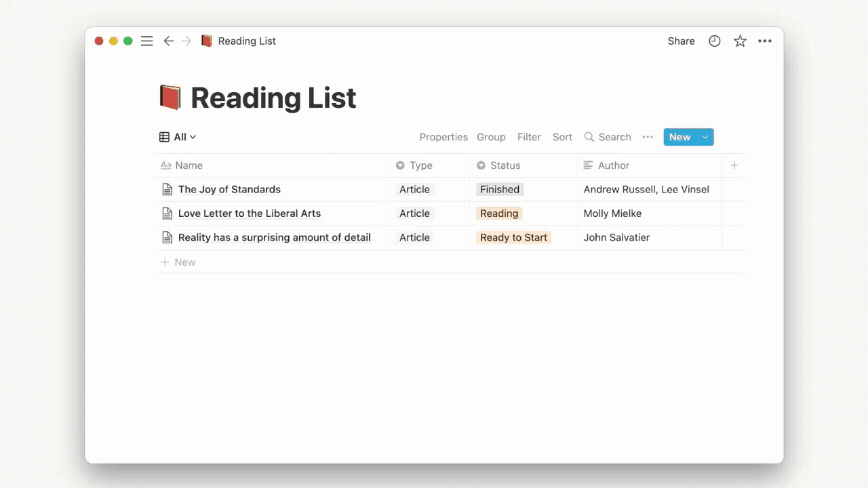Click Search field in the database toolbar
The height and width of the screenshot is (488, 868).
click(608, 137)
